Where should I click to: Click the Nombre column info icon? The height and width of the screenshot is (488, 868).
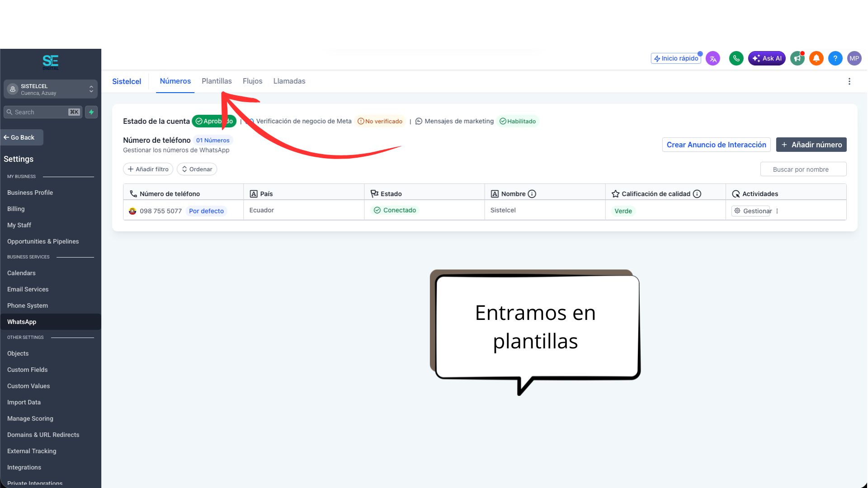click(532, 194)
